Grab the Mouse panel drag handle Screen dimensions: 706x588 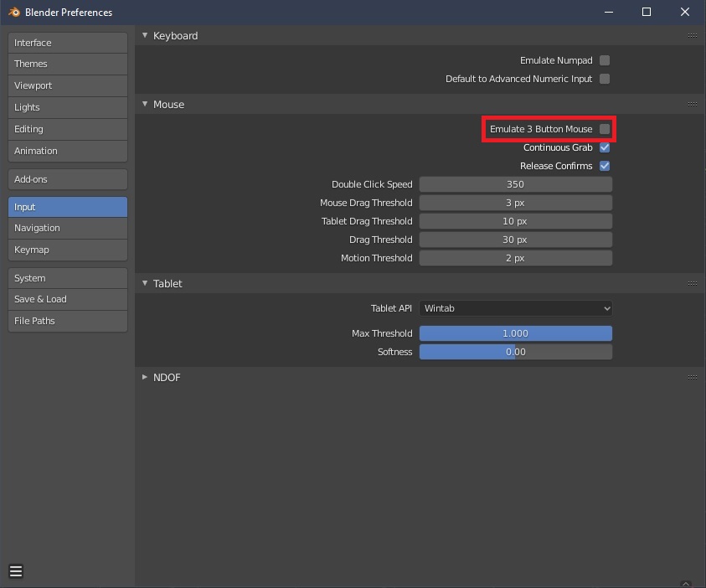[693, 104]
